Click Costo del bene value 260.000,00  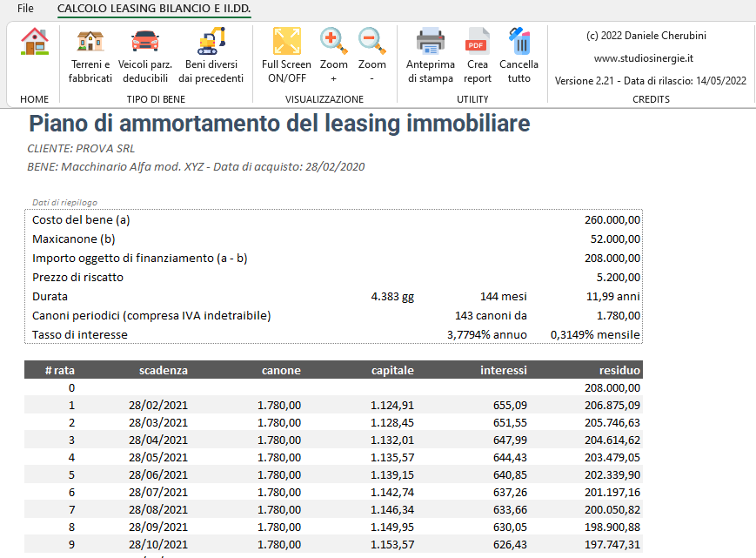pyautogui.click(x=612, y=220)
